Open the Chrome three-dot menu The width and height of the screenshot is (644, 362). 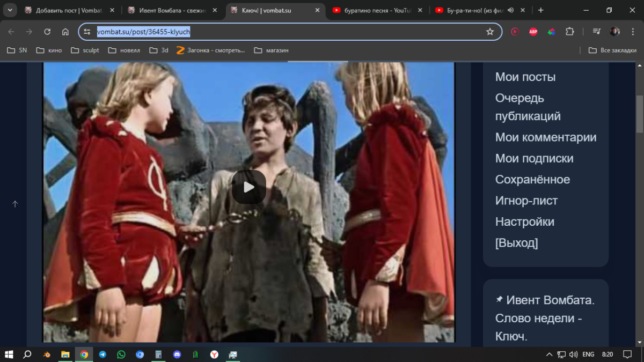click(633, 32)
